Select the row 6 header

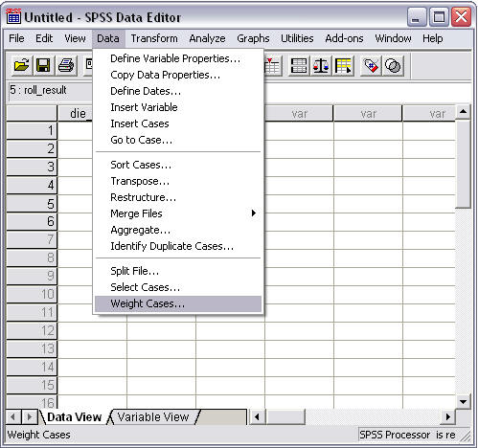[32, 221]
